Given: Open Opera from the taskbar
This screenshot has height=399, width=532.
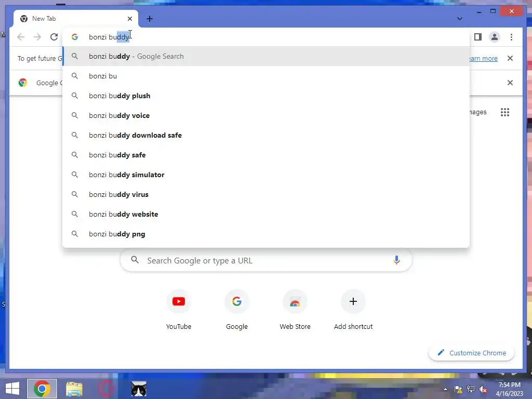Looking at the screenshot, I should [106, 389].
